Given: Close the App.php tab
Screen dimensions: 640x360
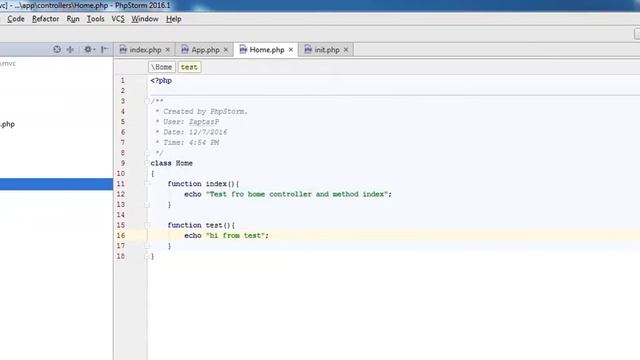Looking at the screenshot, I should click(x=226, y=50).
